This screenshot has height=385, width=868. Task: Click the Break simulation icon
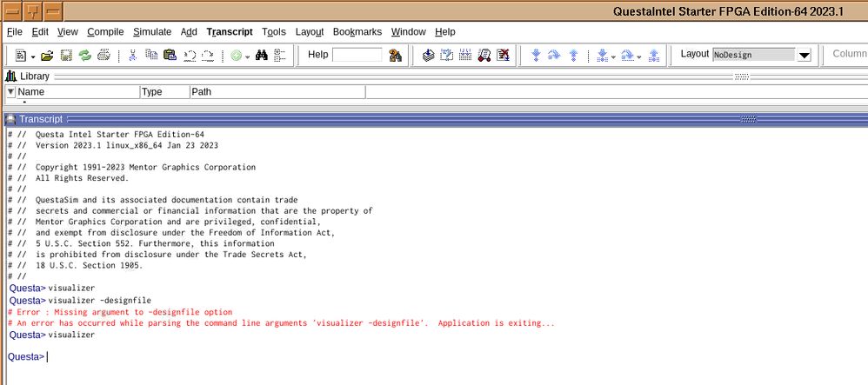tap(484, 56)
